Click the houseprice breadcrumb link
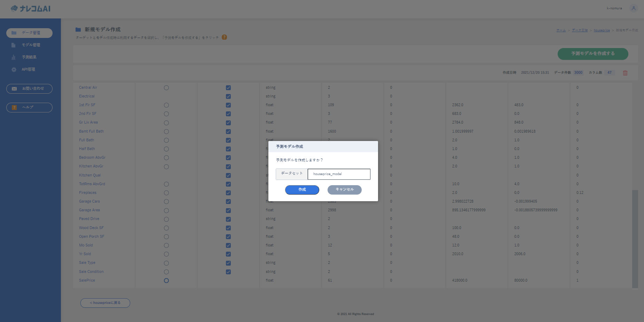644x322 pixels. pyautogui.click(x=602, y=30)
